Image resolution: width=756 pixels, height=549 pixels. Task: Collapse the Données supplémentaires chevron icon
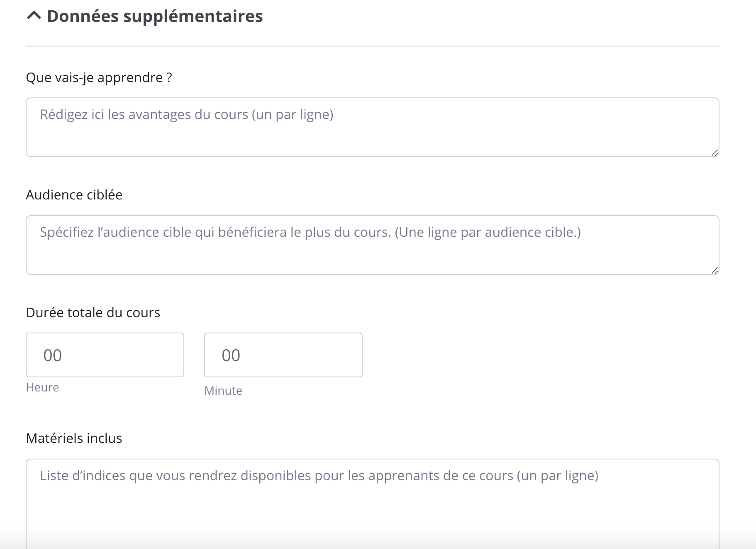click(x=34, y=16)
